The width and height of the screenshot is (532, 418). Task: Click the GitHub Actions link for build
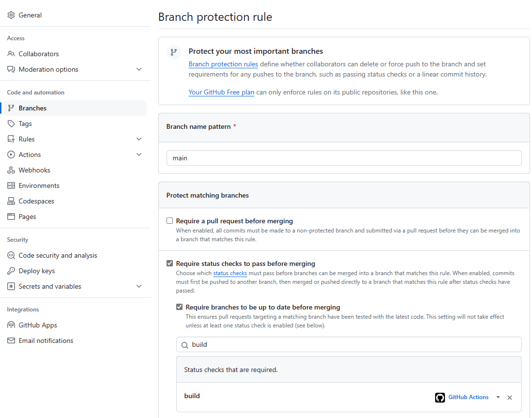click(x=468, y=397)
